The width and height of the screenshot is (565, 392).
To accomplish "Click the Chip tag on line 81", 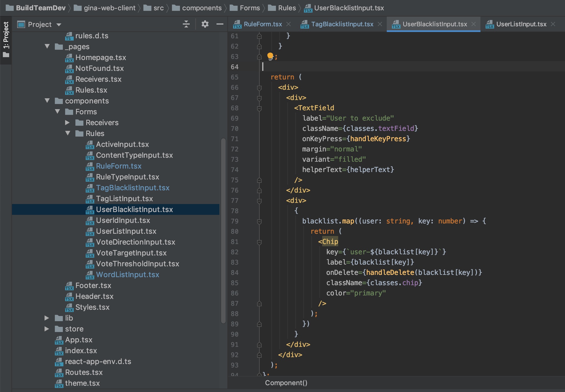I will [x=330, y=241].
